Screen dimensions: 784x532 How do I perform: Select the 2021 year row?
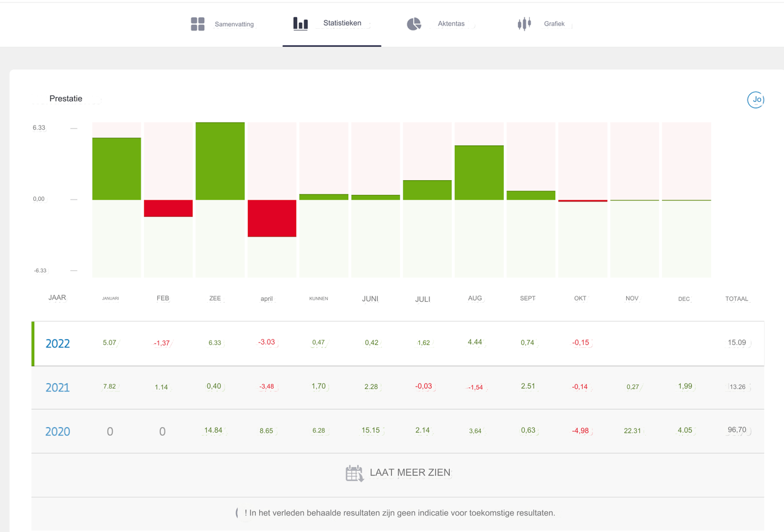(x=58, y=388)
